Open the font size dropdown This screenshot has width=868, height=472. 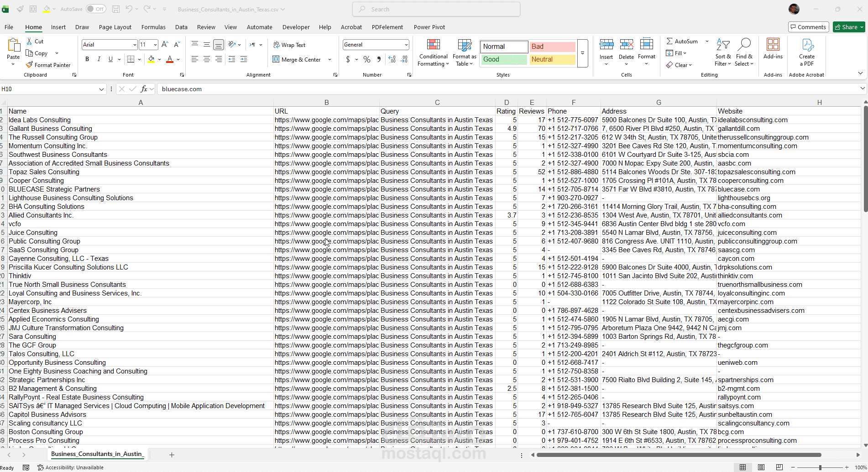155,45
